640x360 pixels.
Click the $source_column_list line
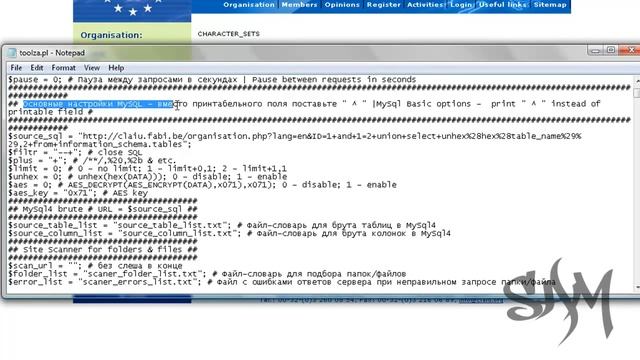(229, 233)
